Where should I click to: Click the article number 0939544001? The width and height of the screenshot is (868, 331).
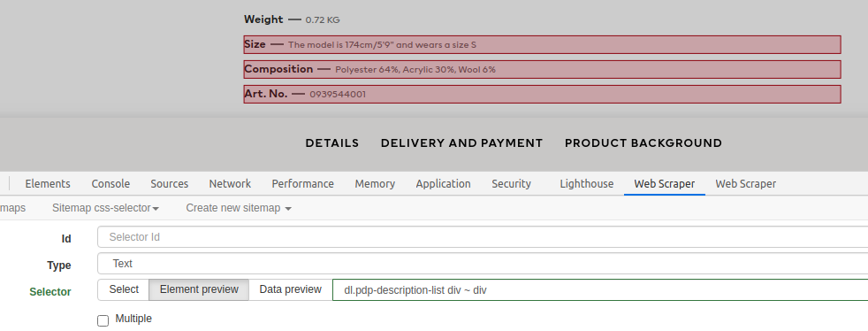tap(338, 94)
